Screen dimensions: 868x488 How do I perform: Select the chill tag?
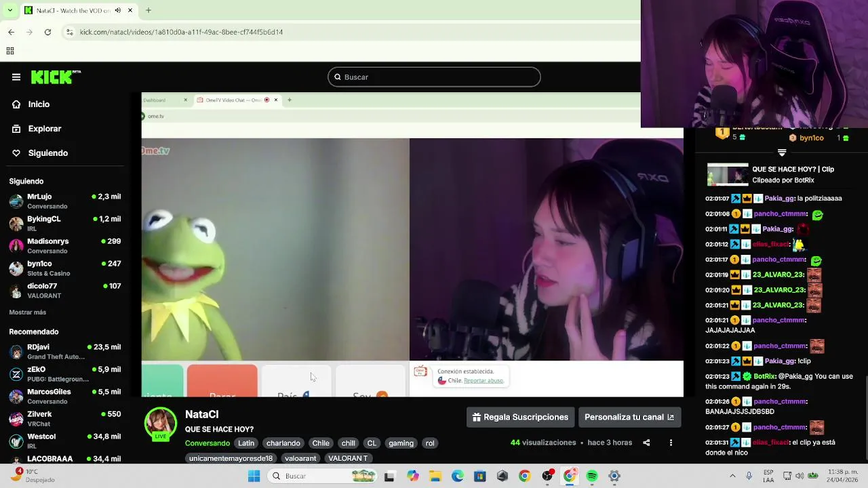coord(348,443)
